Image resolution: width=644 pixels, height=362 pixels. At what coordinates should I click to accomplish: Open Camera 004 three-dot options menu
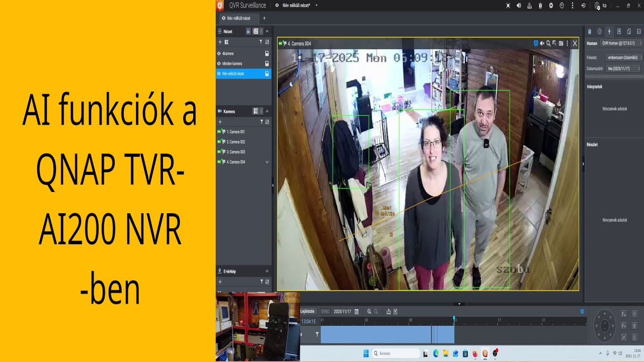pos(567,43)
